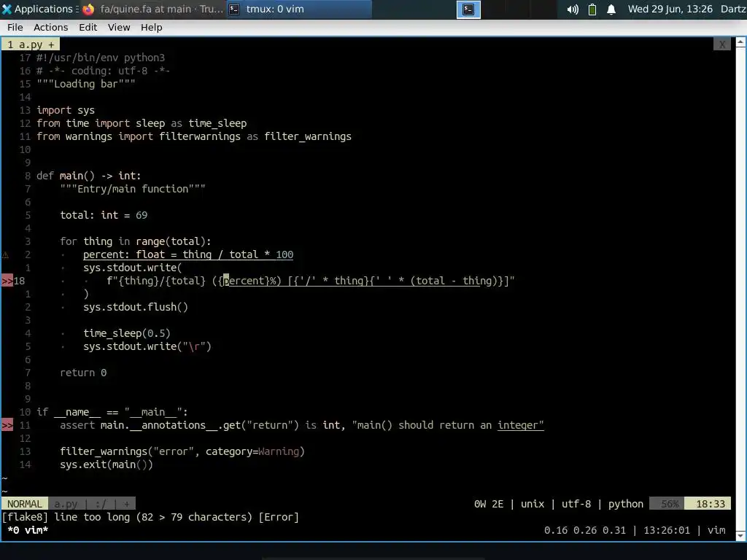Show the clock calendar Wed 29 Jun
The width and height of the screenshot is (747, 560).
click(x=670, y=9)
